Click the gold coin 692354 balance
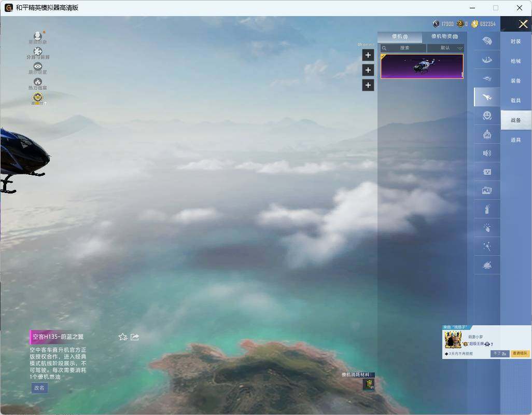Image resolution: width=532 pixels, height=415 pixels. click(x=483, y=23)
